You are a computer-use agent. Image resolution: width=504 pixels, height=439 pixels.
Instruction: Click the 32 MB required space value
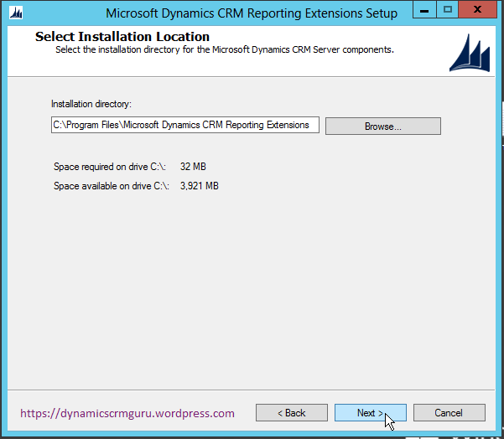(193, 167)
